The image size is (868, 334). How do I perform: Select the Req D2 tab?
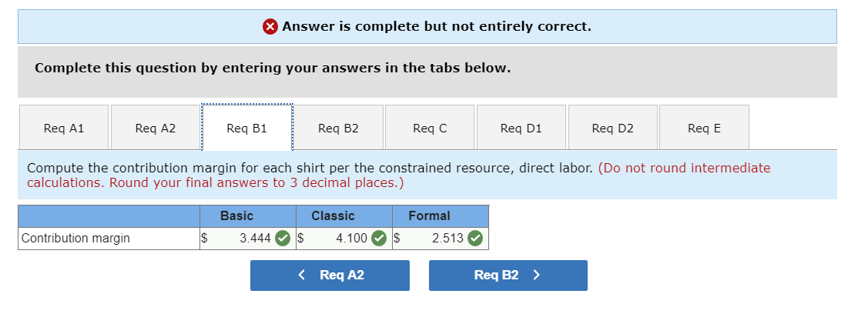click(x=612, y=129)
